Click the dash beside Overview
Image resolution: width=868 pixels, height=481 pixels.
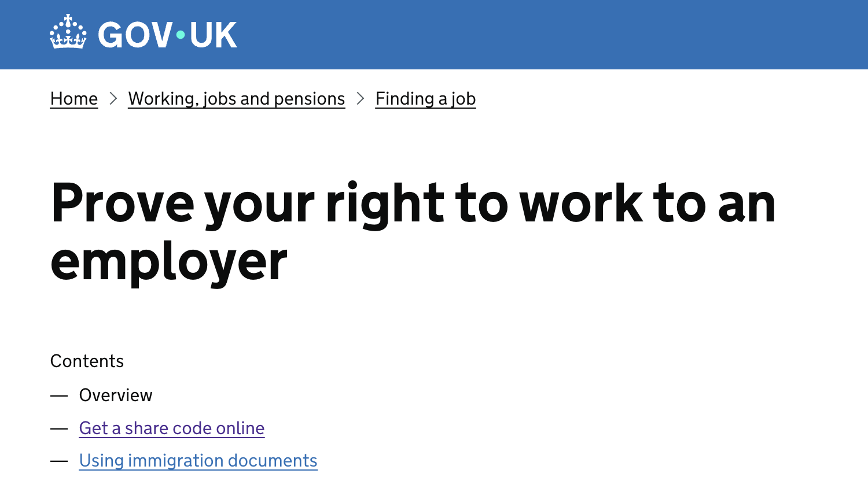[x=59, y=396]
